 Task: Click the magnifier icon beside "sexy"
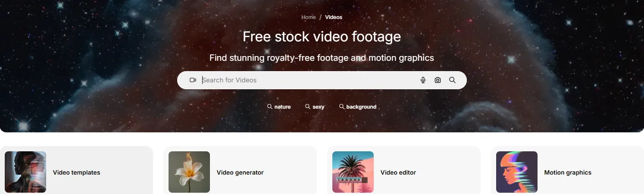[x=308, y=106]
